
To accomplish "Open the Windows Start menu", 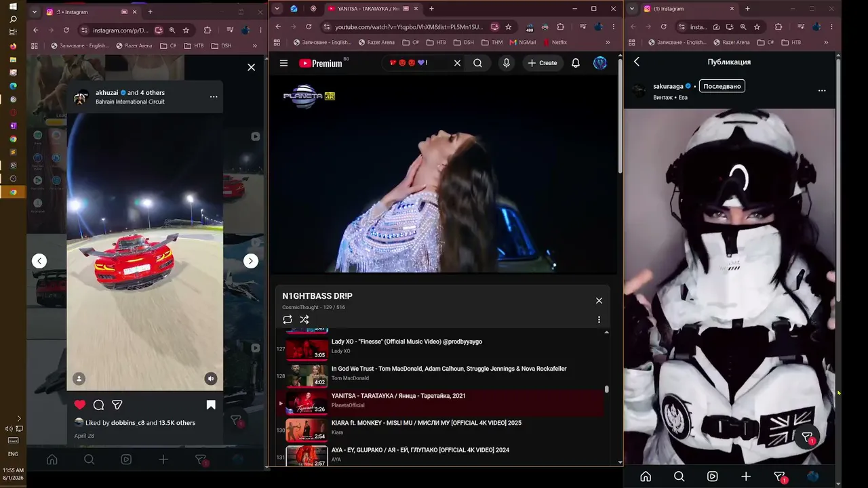I will click(13, 7).
